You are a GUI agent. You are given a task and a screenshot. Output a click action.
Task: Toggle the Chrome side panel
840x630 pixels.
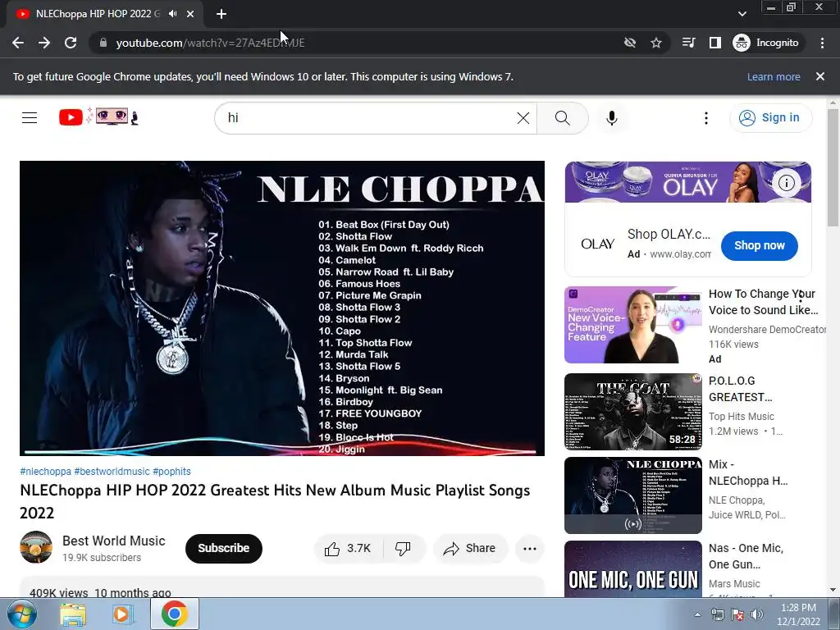(x=715, y=43)
